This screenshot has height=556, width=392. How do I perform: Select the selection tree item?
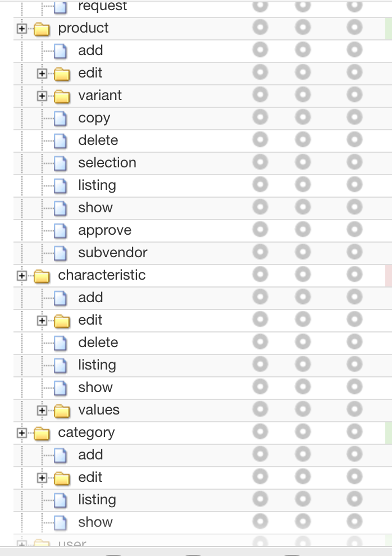[107, 163]
